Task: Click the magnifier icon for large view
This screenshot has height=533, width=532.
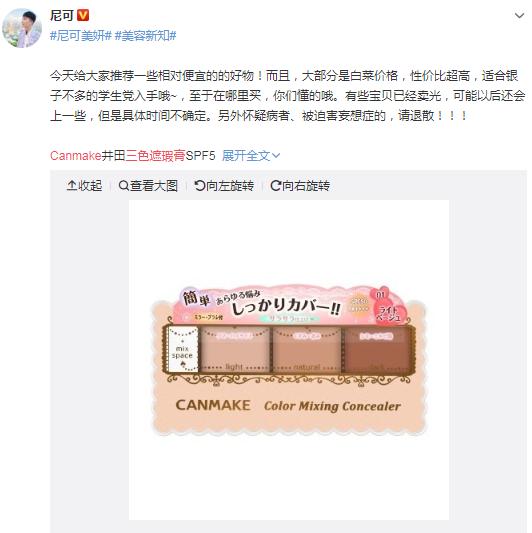Action: [123, 186]
